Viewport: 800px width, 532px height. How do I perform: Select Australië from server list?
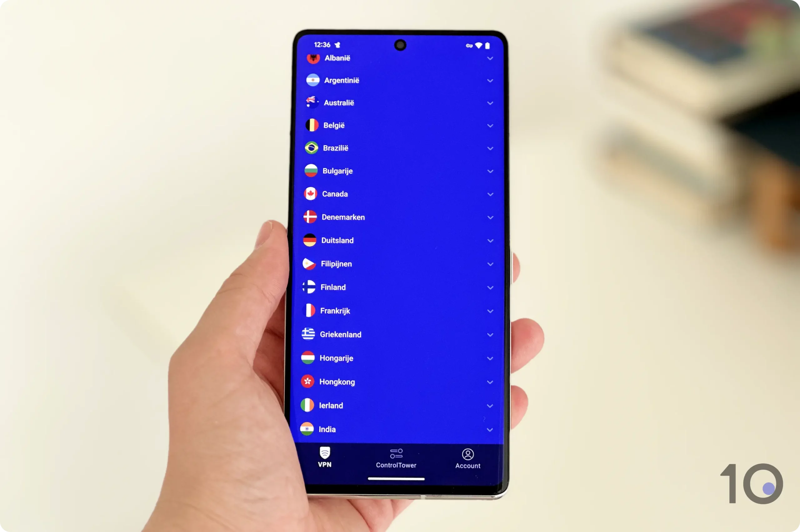pos(398,103)
